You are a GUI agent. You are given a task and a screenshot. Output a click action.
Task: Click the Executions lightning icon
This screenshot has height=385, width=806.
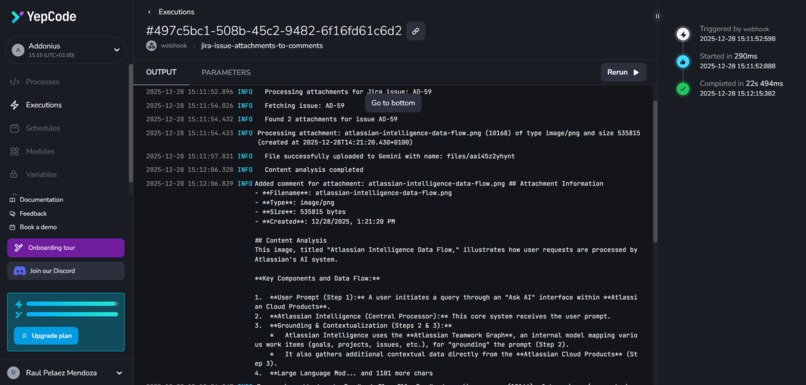pyautogui.click(x=14, y=105)
